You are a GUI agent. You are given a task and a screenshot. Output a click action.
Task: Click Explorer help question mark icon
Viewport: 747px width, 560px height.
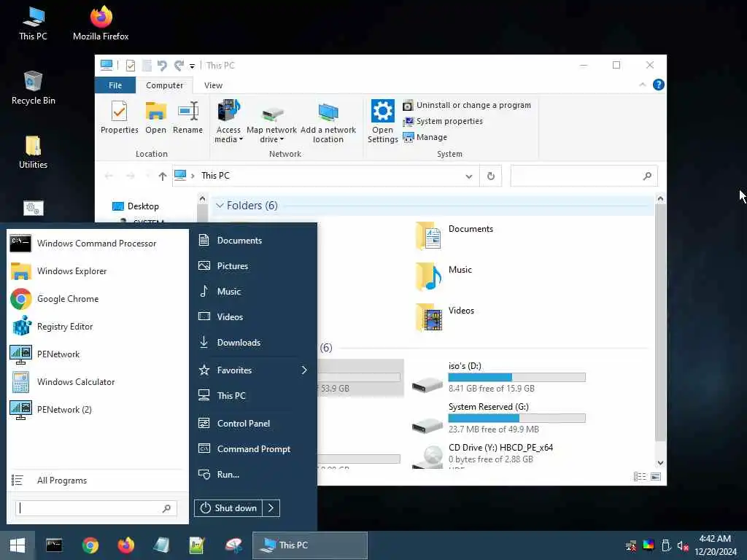coord(659,85)
